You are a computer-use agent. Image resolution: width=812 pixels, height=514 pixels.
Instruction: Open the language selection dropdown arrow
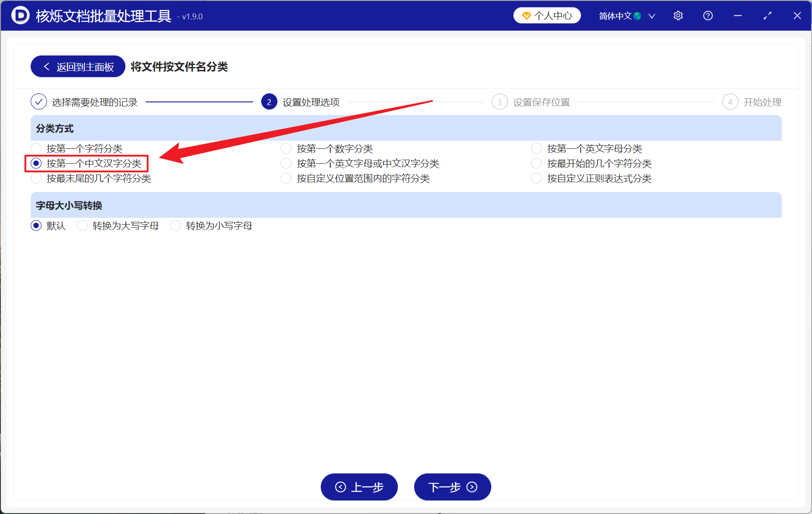tap(652, 16)
